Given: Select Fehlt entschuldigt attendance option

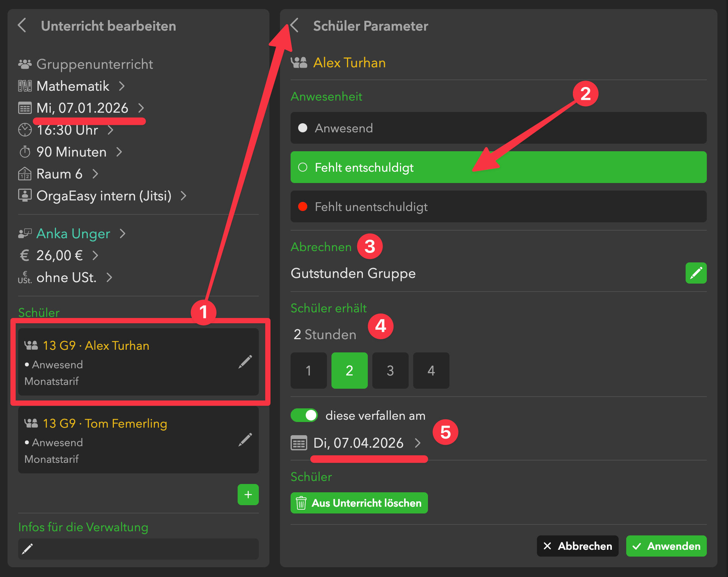Looking at the screenshot, I should click(498, 167).
